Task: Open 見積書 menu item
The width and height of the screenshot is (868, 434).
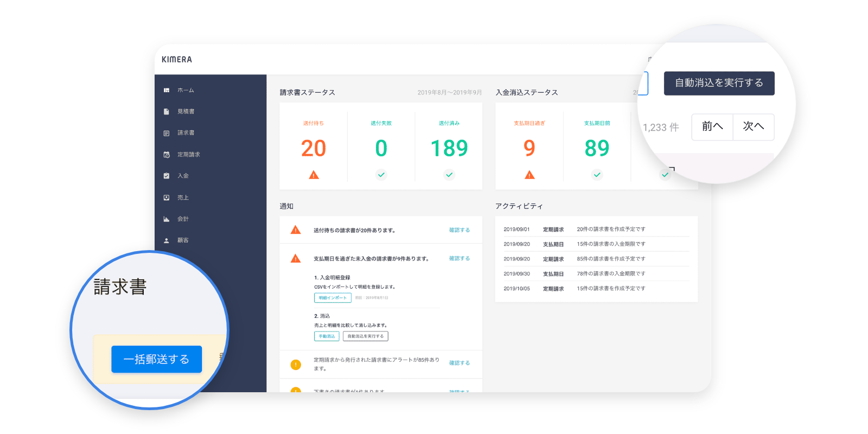Action: pos(186,112)
